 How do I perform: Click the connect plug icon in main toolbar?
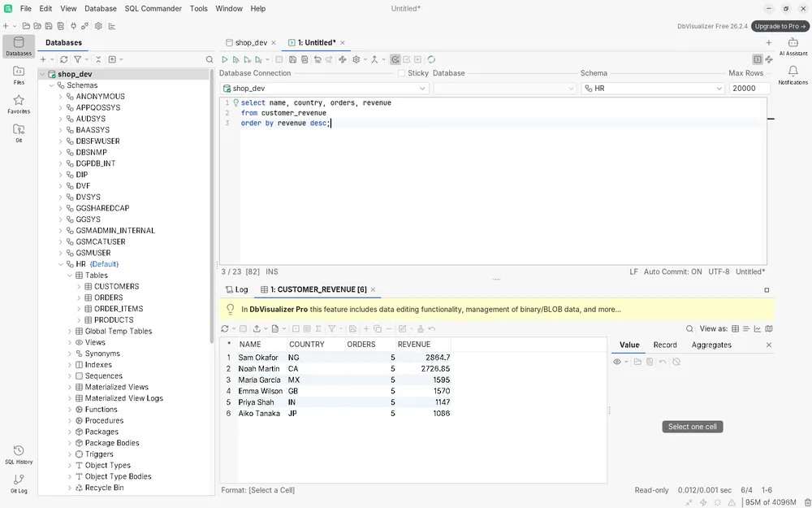74,26
